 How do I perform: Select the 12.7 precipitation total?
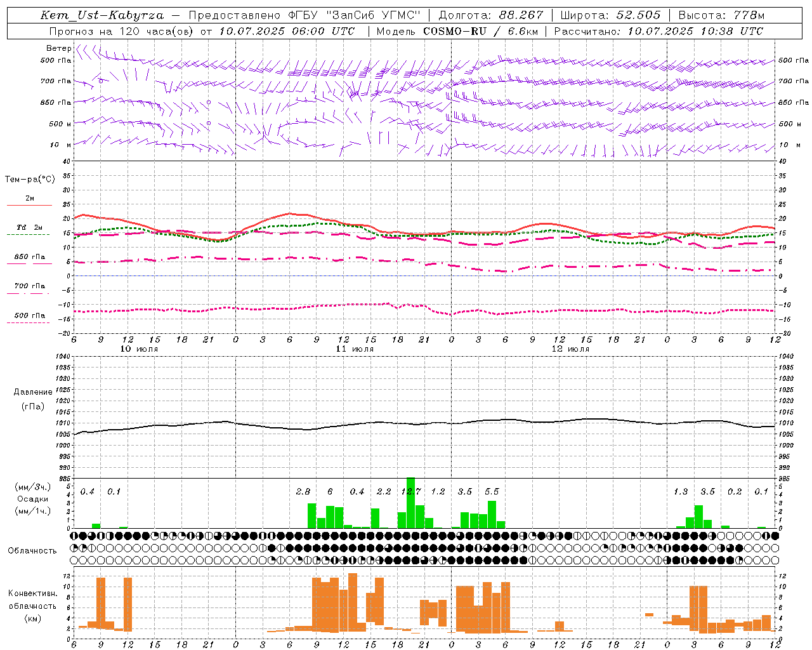coord(411,492)
